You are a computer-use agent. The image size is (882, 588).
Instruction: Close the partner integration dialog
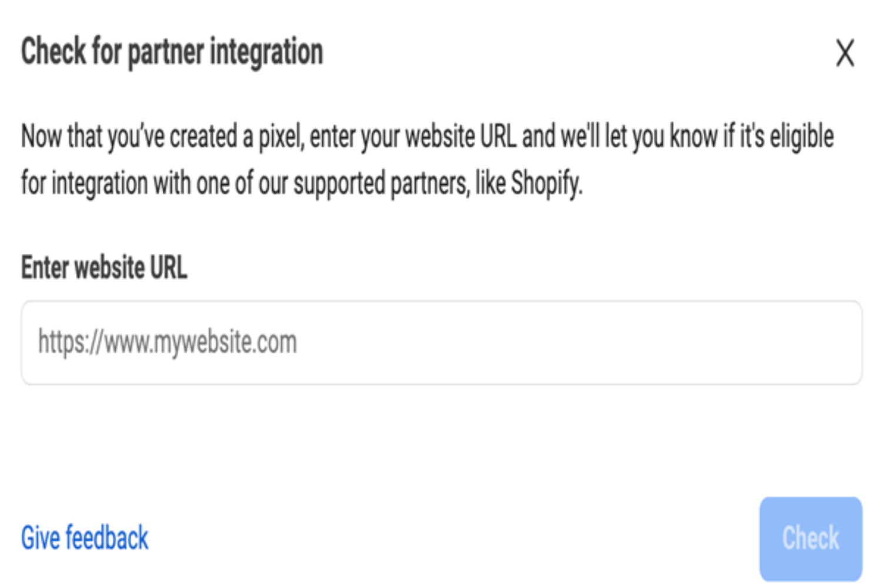(845, 54)
